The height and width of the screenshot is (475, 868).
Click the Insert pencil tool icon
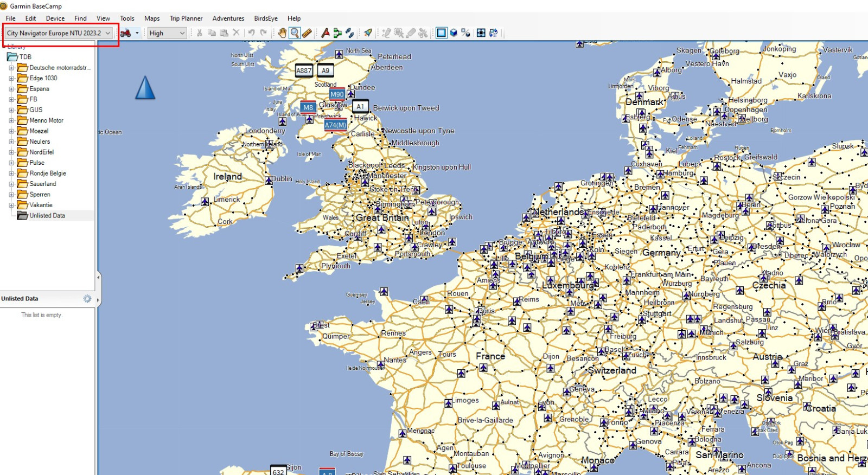click(x=386, y=33)
